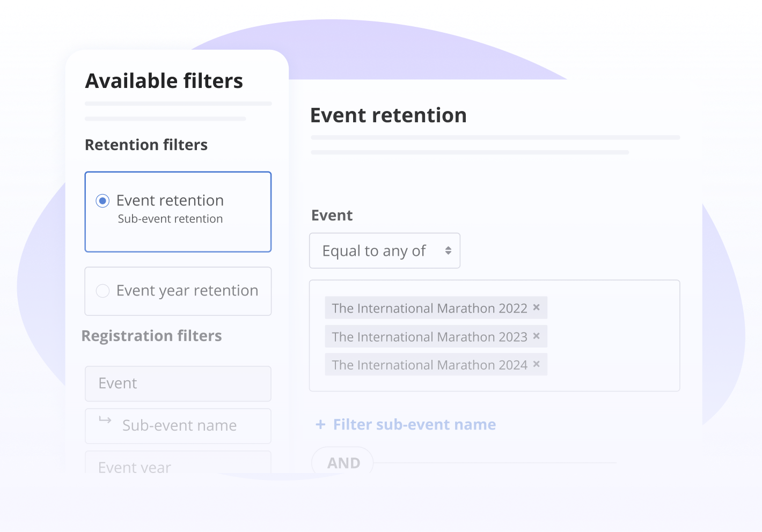Select the Event year retention radio button
This screenshot has height=532, width=762.
click(x=102, y=291)
